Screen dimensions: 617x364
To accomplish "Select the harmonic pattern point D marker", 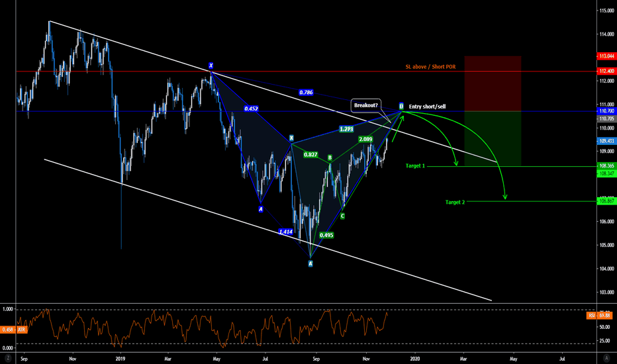I will point(401,105).
